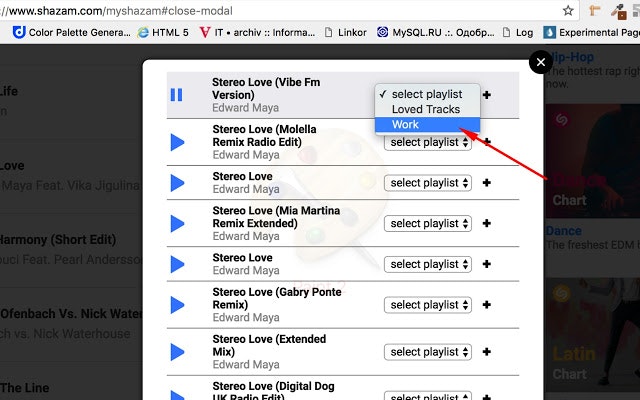
Task: Click plus icon for Vibe Fm Version track
Action: (487, 95)
